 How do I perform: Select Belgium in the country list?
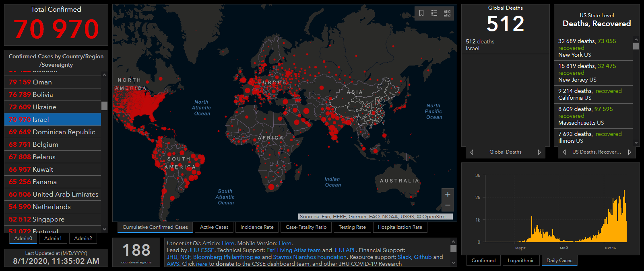pyautogui.click(x=53, y=144)
